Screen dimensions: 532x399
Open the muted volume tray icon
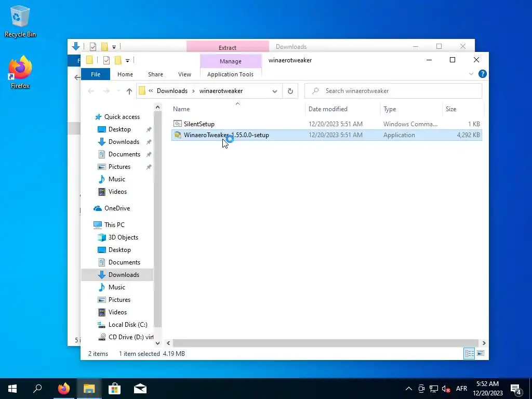pyautogui.click(x=446, y=389)
